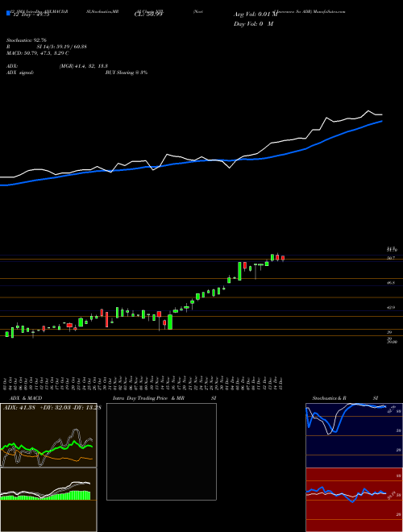Viewport: 403px width, 532px height.
Task: Click the ADX indicator chart with green line
Action: [48, 435]
